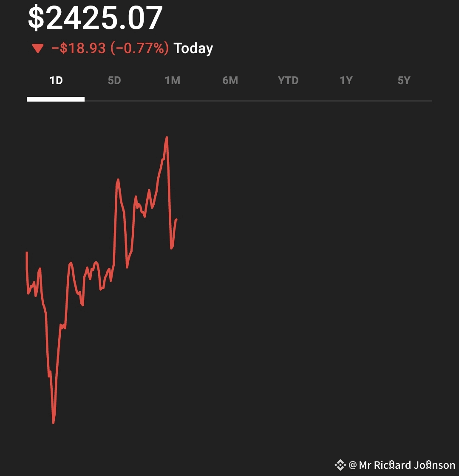
Task: Show the 6M price history
Action: [230, 80]
